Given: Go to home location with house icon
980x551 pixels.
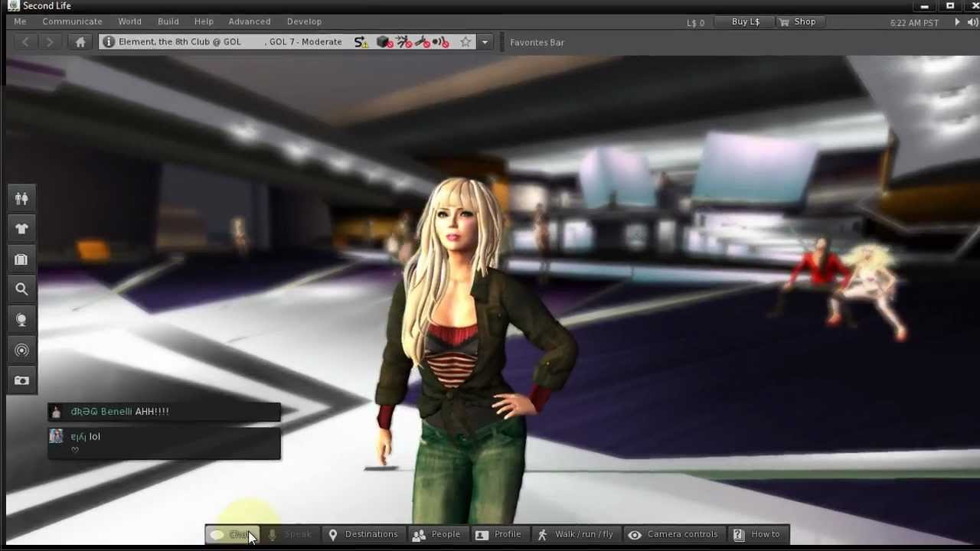Looking at the screenshot, I should [80, 42].
